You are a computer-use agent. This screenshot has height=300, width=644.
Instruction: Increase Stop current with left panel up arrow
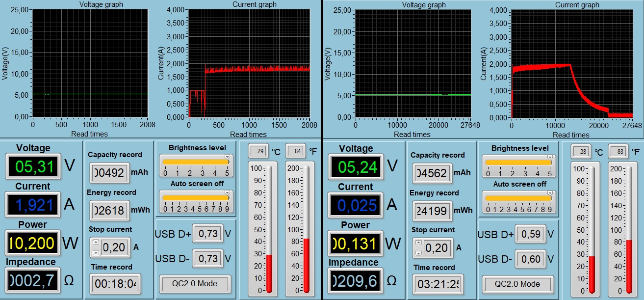pyautogui.click(x=95, y=243)
